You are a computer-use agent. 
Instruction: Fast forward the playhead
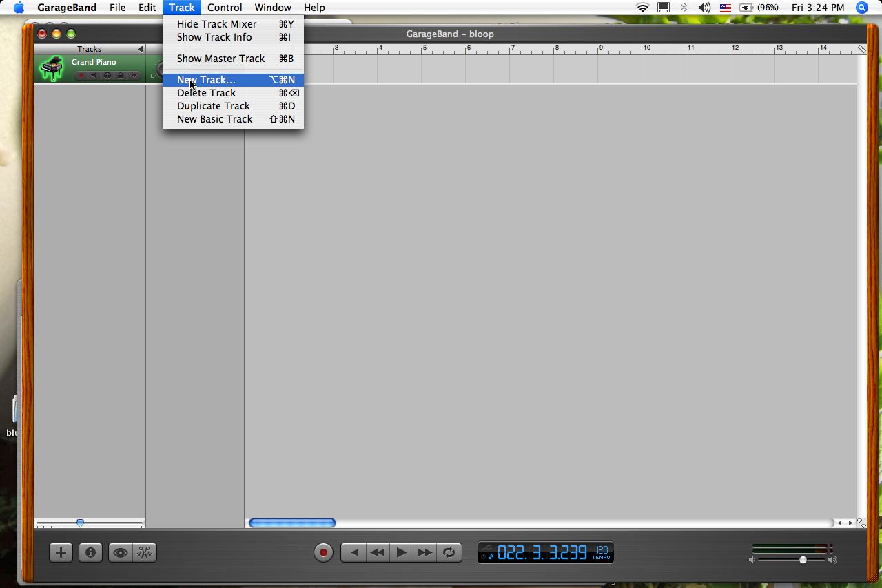pos(425,552)
